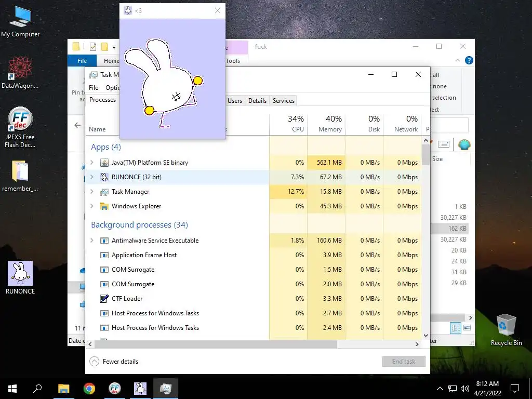Close the <3 bunny window
This screenshot has width=532, height=399.
218,10
